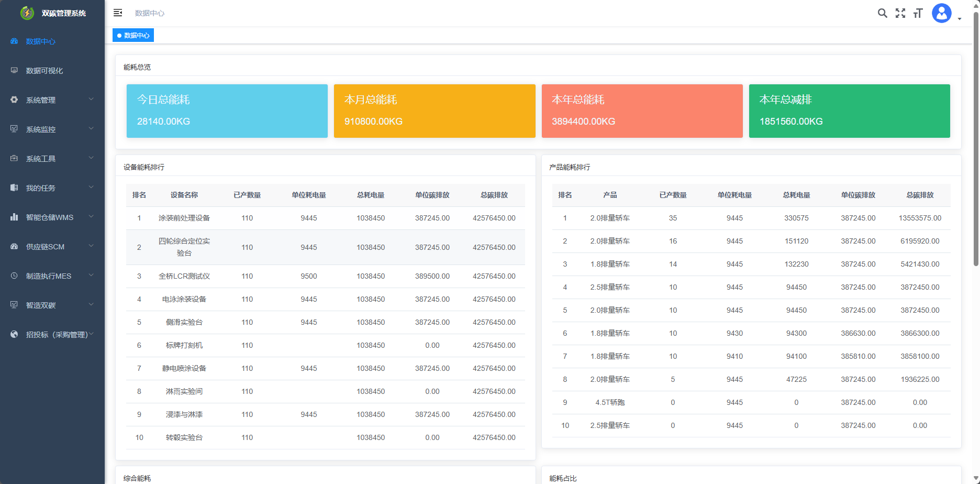The width and height of the screenshot is (980, 484).
Task: Click the scrollbar down arrow
Action: (x=976, y=479)
